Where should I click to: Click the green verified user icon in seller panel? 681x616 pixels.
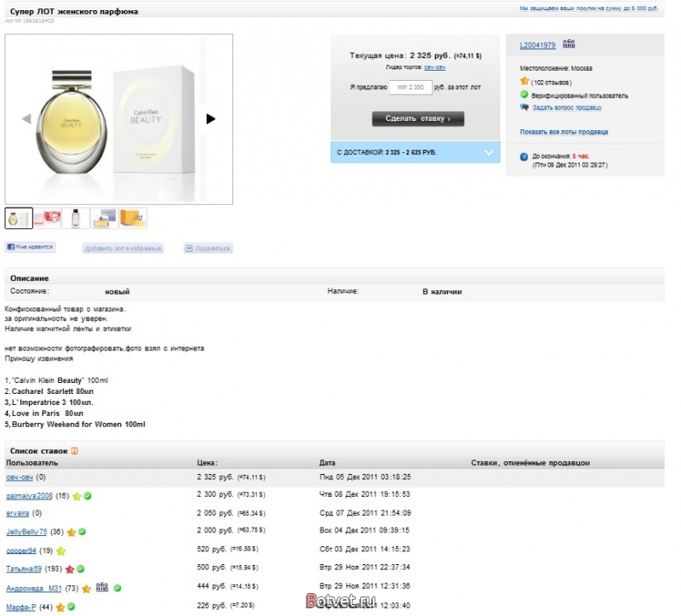click(524, 94)
